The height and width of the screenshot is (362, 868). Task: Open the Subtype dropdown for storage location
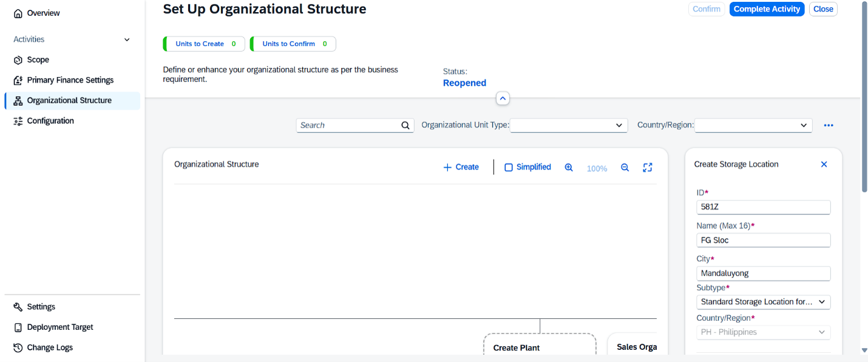tap(763, 302)
